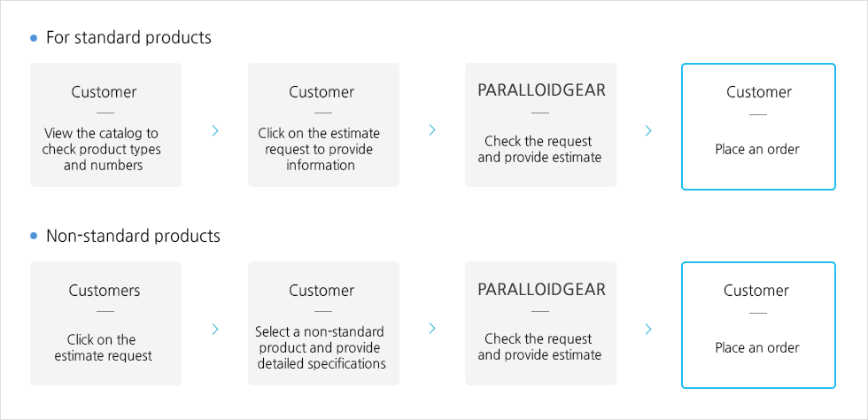The image size is (868, 420).
Task: Click arrow after the Customers 'Click on the estimate request' step
Action: [215, 329]
